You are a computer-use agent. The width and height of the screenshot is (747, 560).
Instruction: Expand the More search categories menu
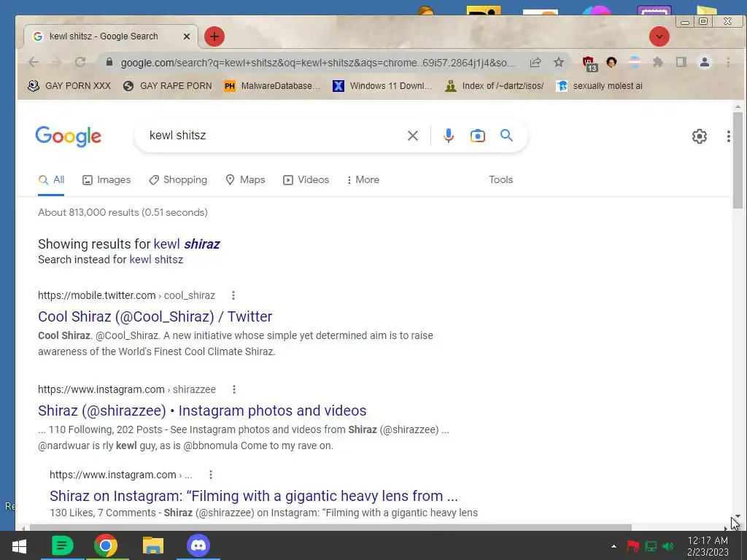(x=363, y=180)
